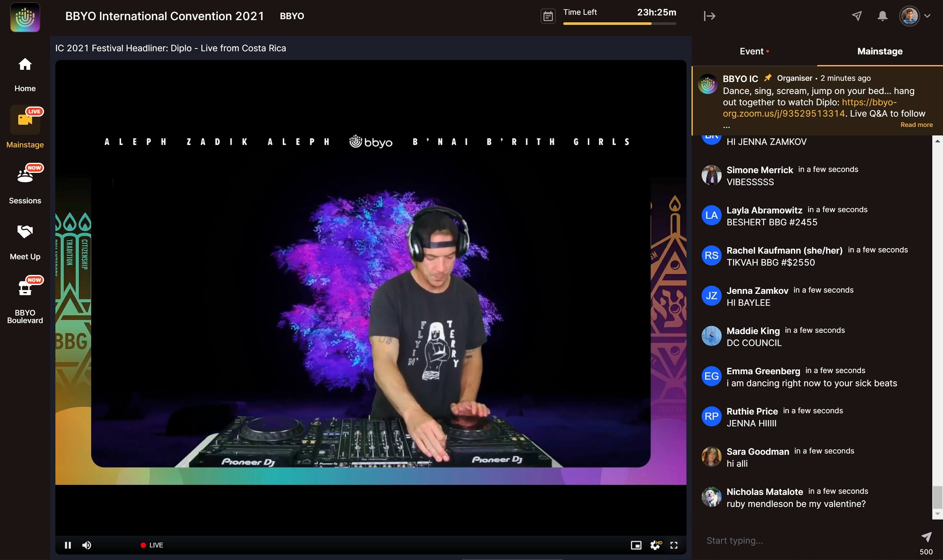Expand the profile menu chevron
Image resolution: width=943 pixels, height=560 pixels.
point(927,16)
